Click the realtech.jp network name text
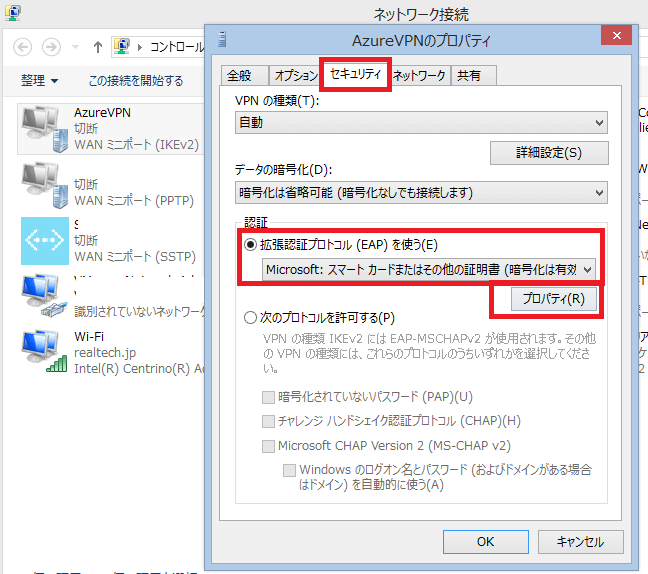This screenshot has height=574, width=648. coord(105,352)
